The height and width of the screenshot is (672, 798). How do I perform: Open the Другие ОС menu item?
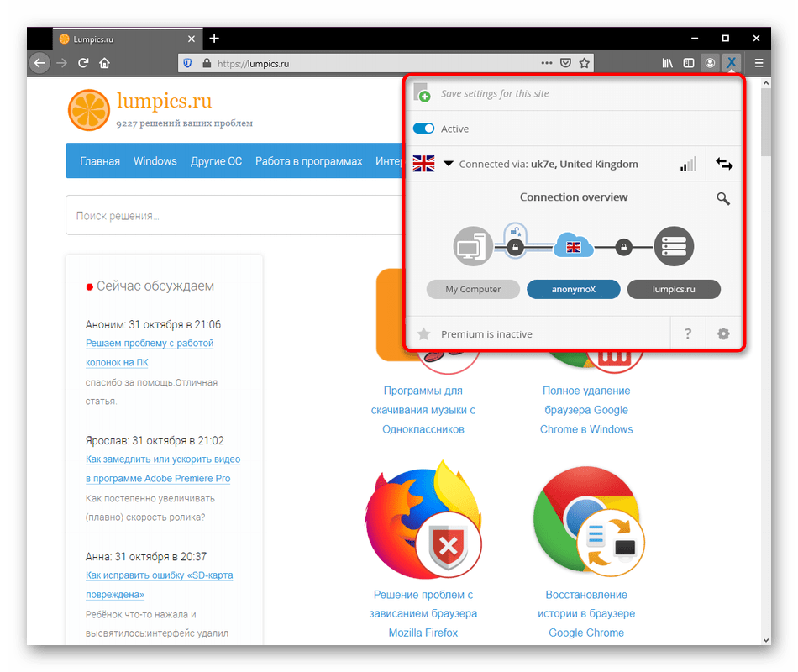tap(216, 161)
